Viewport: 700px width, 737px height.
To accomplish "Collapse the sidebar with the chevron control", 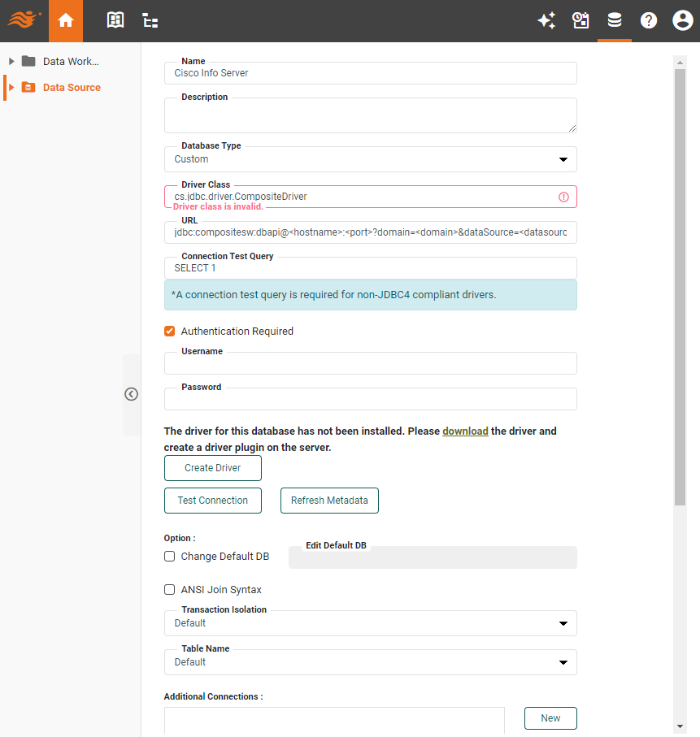I will click(x=131, y=393).
